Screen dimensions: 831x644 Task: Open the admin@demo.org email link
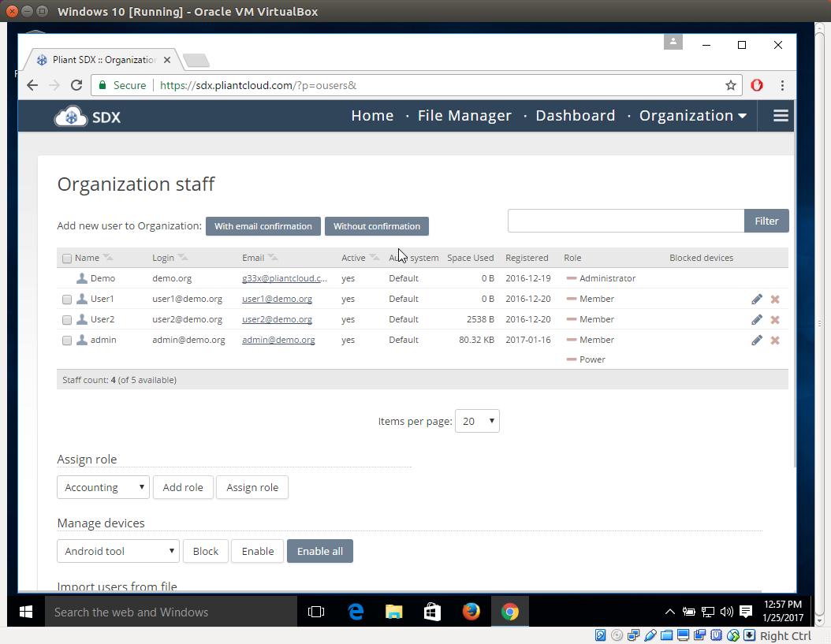[x=278, y=340]
